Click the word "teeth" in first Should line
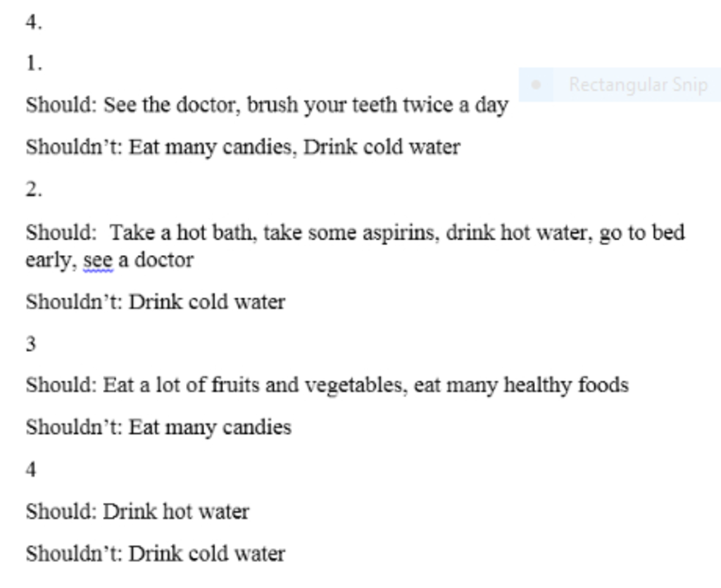The height and width of the screenshot is (588, 721). (x=375, y=105)
